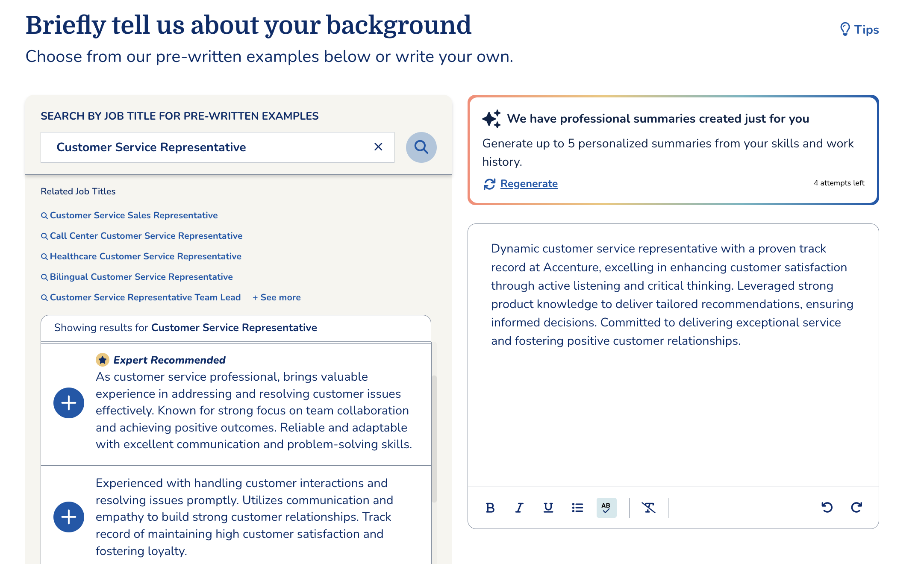
Task: Undo the last edit
Action: 827,508
